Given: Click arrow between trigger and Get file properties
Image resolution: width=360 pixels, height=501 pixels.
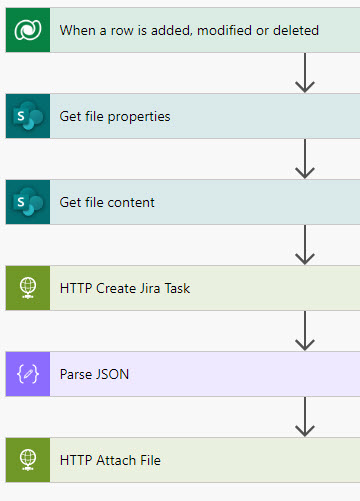Looking at the screenshot, I should coord(305,73).
